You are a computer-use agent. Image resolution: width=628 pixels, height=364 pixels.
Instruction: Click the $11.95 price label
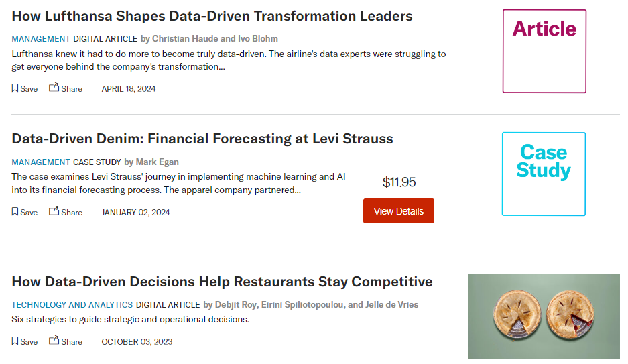coord(399,182)
